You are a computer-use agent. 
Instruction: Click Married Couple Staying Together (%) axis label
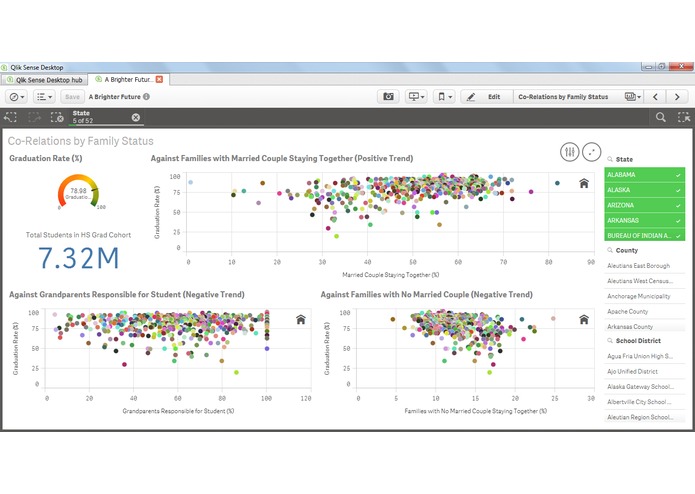pyautogui.click(x=390, y=275)
